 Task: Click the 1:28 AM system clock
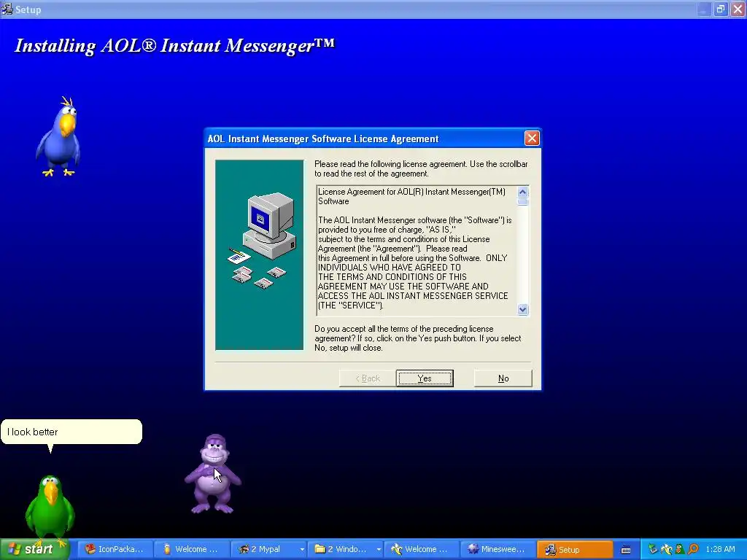[720, 549]
